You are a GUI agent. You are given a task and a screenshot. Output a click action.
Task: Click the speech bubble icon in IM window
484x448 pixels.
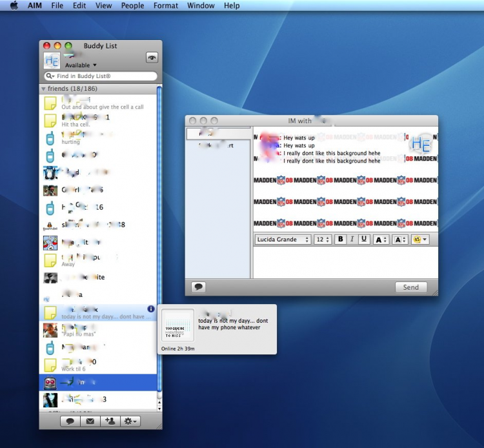click(199, 287)
